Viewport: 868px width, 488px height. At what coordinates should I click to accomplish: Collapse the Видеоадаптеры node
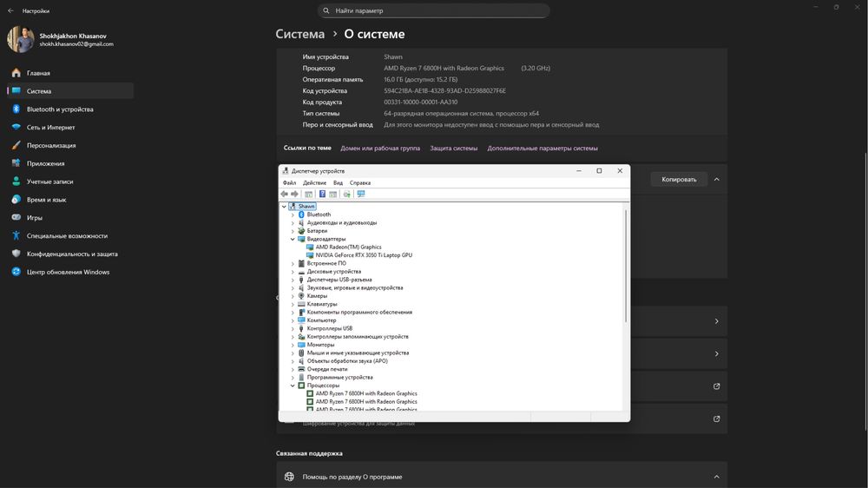coord(293,239)
